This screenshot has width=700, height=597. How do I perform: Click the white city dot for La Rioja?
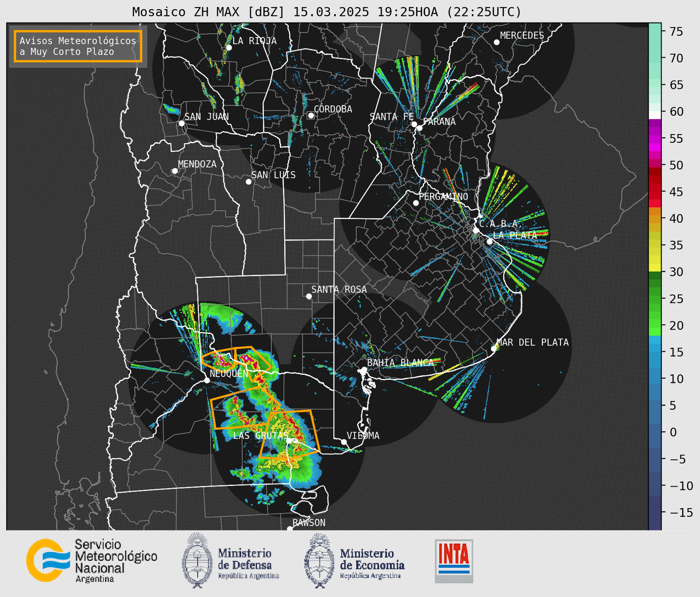click(229, 48)
